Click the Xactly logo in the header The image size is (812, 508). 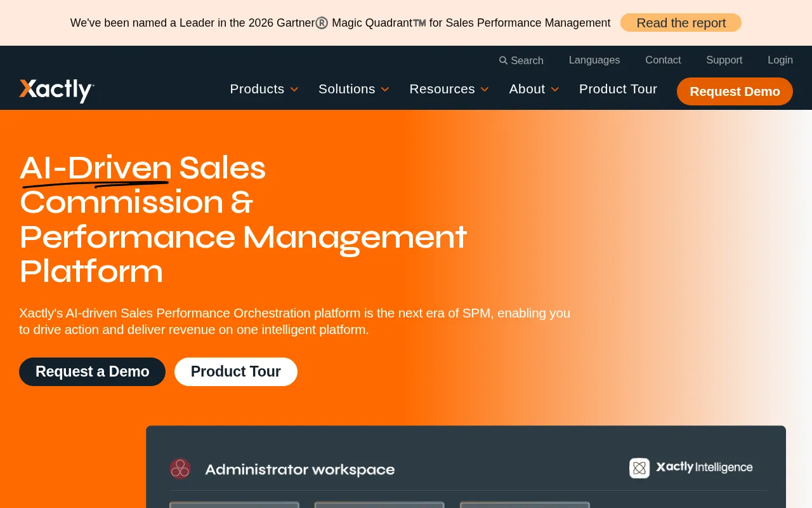[x=56, y=90]
